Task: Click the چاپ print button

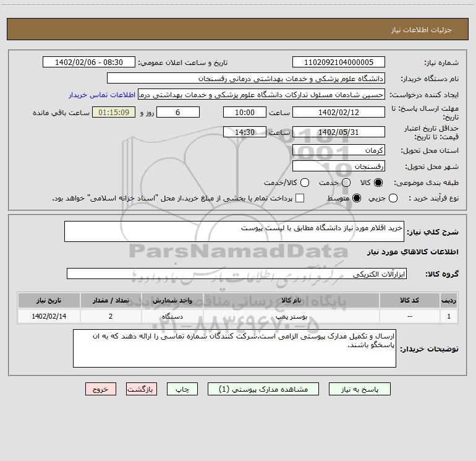Action: (x=182, y=389)
